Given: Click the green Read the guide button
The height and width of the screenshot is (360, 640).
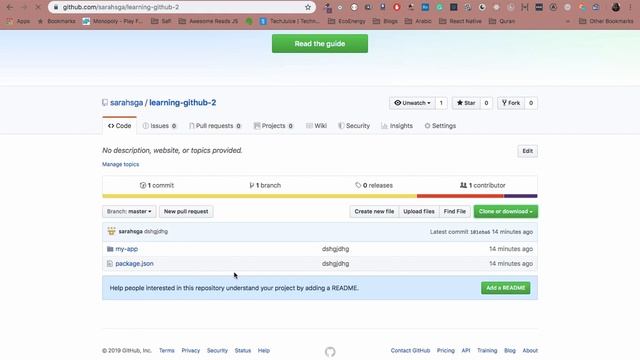Looking at the screenshot, I should tap(320, 43).
